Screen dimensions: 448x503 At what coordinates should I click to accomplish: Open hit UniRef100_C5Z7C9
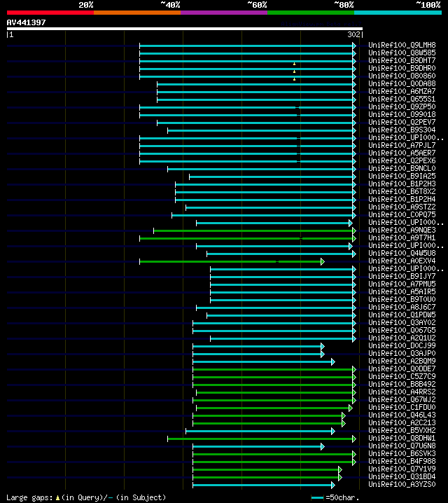point(402,376)
